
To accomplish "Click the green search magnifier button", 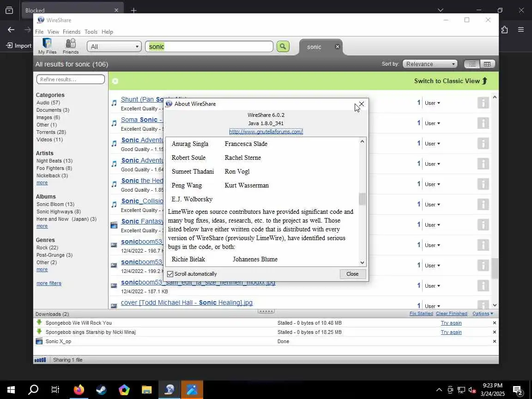I will pyautogui.click(x=283, y=47).
